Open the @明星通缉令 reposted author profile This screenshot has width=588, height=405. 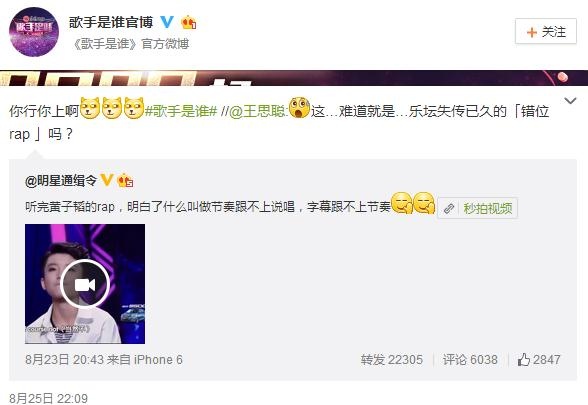tap(61, 181)
